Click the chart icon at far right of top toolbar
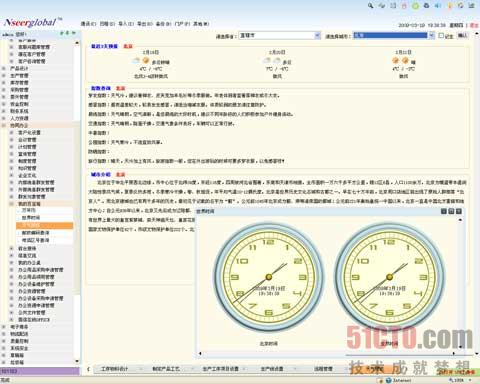The height and width of the screenshot is (384, 480). pos(472,6)
